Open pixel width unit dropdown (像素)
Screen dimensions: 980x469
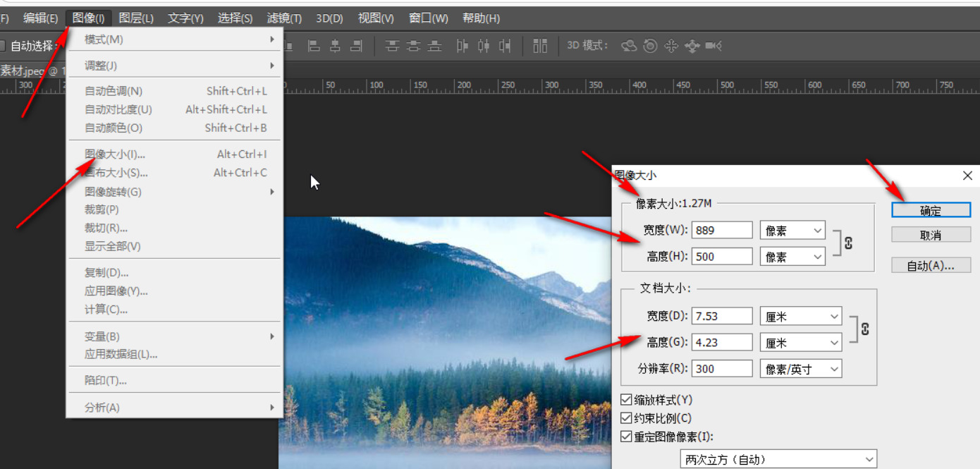coord(792,231)
